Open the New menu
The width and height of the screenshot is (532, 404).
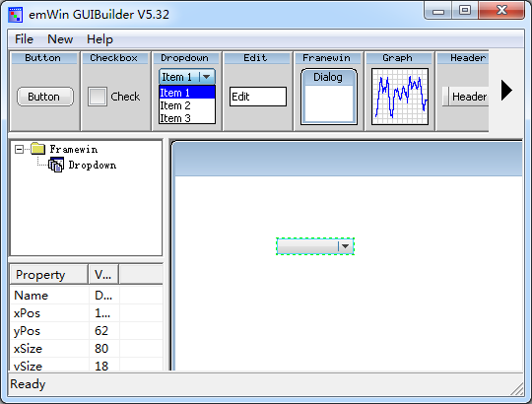point(60,39)
